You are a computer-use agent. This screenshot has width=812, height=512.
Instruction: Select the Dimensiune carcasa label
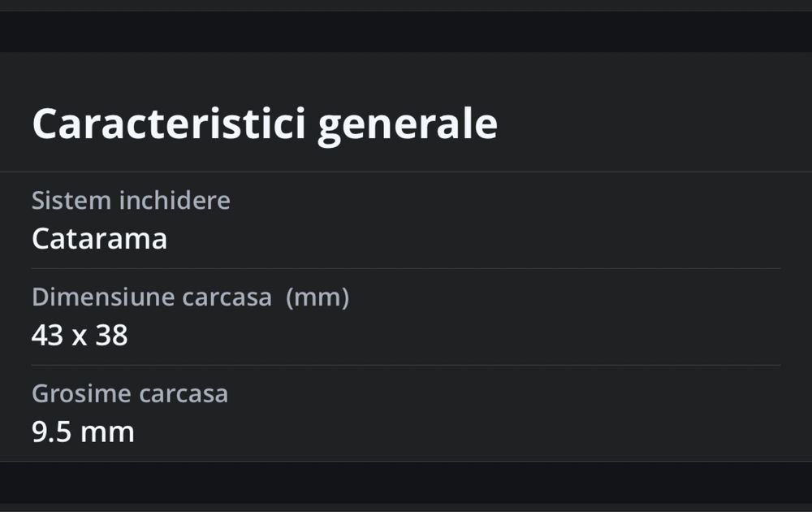coord(152,297)
